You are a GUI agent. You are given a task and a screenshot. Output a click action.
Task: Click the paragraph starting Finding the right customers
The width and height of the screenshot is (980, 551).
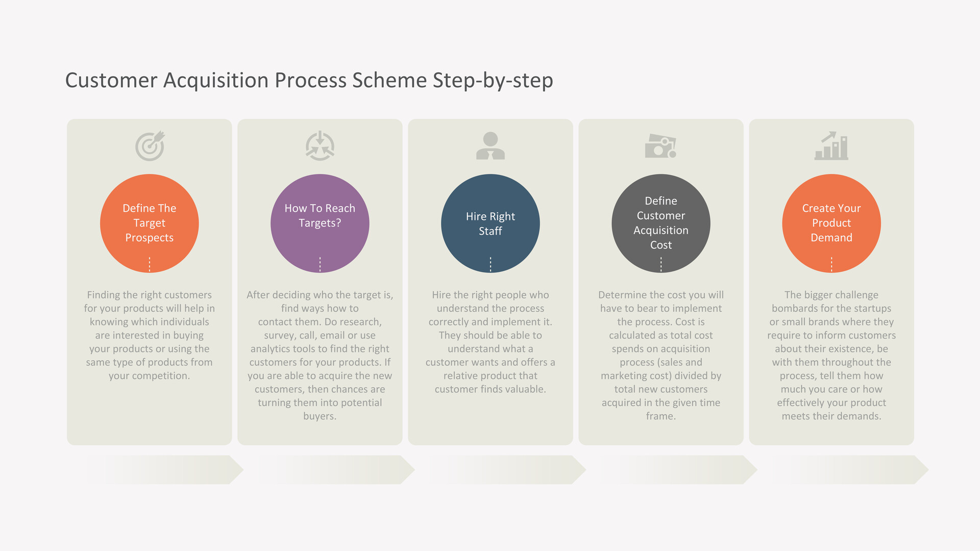[x=150, y=335]
